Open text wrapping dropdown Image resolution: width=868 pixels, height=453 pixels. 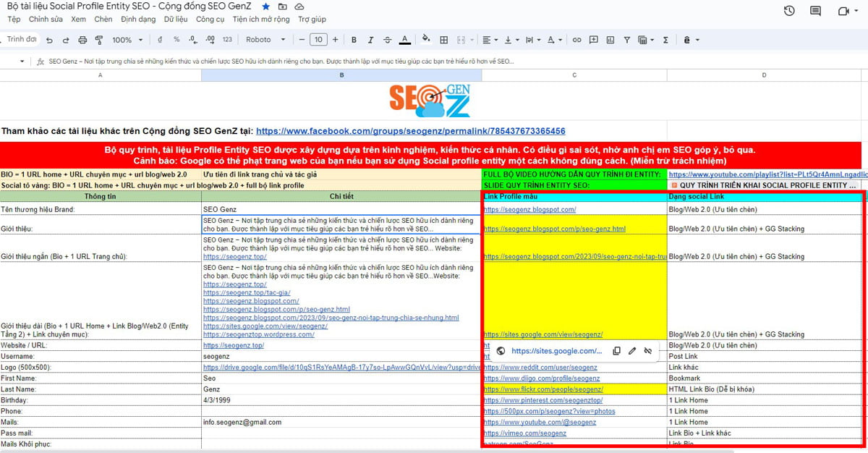pos(533,40)
